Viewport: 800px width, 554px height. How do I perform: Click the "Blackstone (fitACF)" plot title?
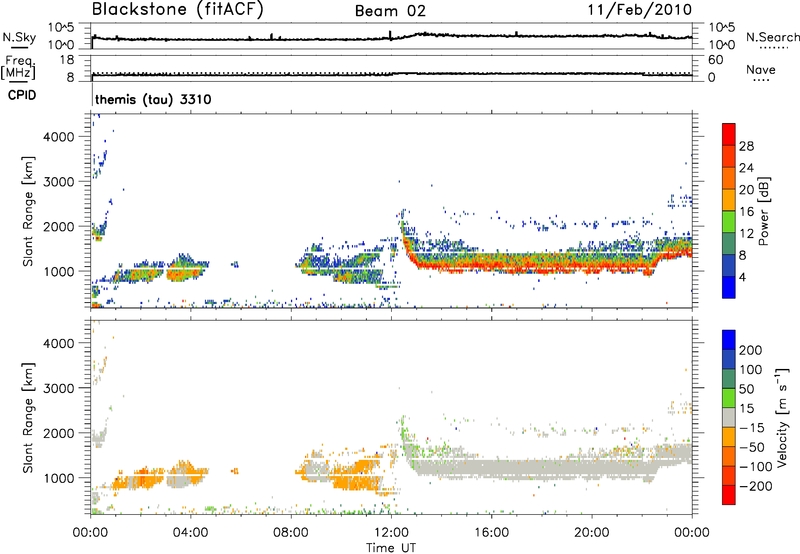click(177, 9)
